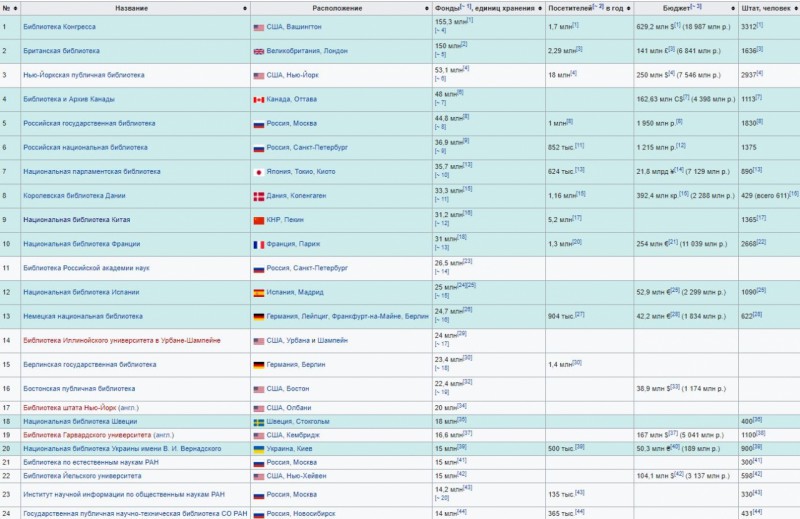Click the China flag beside КНР, Пекин
The width and height of the screenshot is (800, 519).
click(x=259, y=220)
